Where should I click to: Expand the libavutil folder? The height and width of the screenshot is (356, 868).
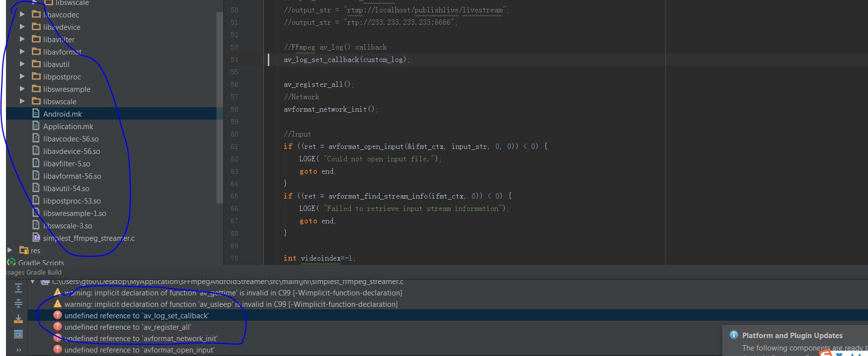(22, 64)
